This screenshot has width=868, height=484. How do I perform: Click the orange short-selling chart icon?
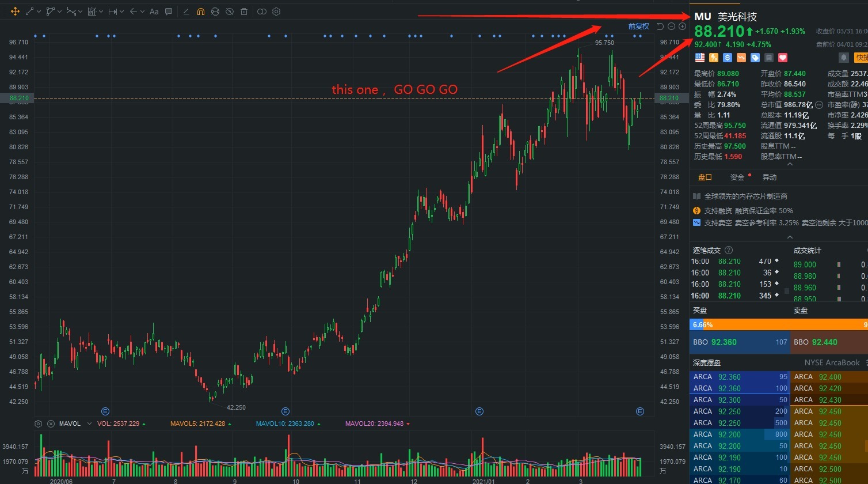pos(741,58)
